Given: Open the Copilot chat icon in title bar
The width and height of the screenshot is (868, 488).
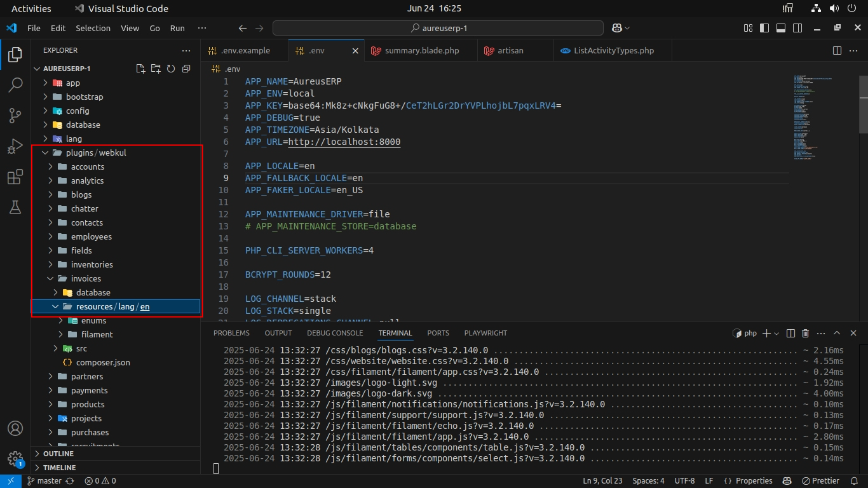Looking at the screenshot, I should pos(616,28).
